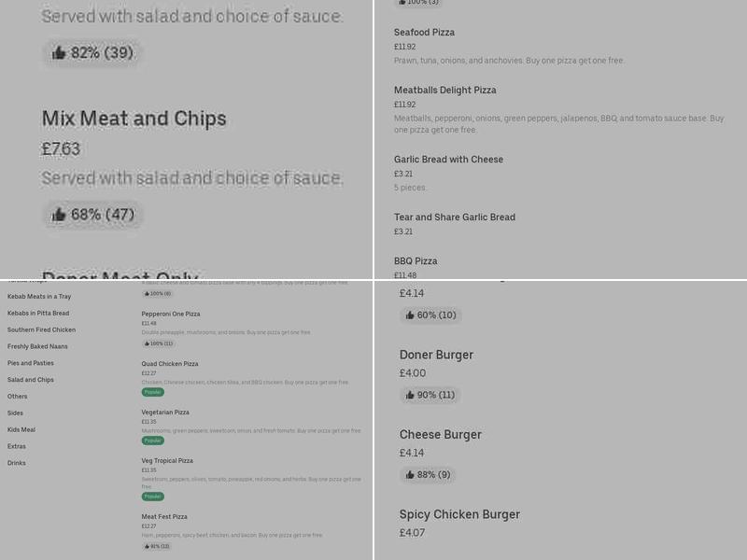This screenshot has width=747, height=560.
Task: Click the 100% (6) thumbs-up above Pepperoni One Pizza
Action: pos(148,292)
